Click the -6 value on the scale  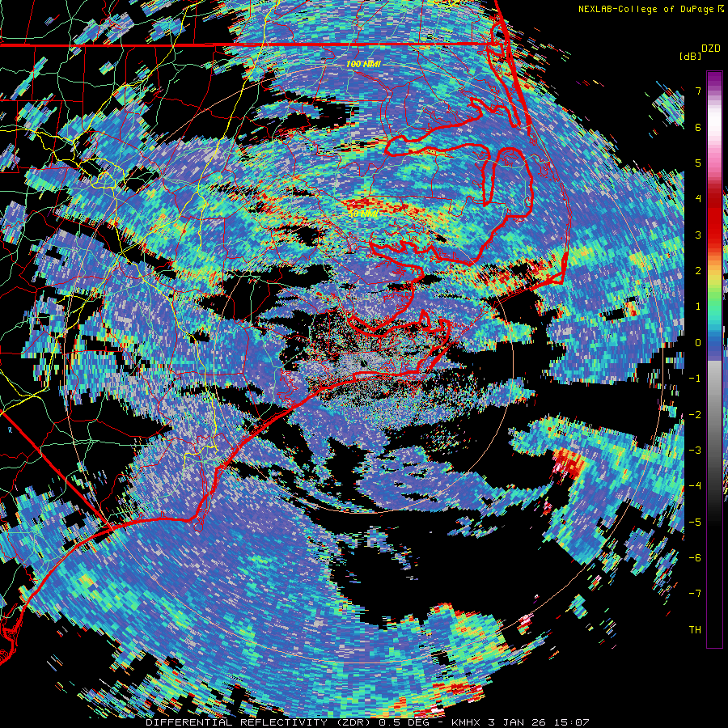695,558
